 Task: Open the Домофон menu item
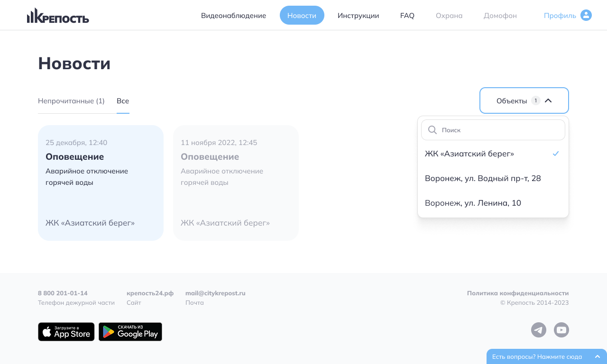click(500, 15)
